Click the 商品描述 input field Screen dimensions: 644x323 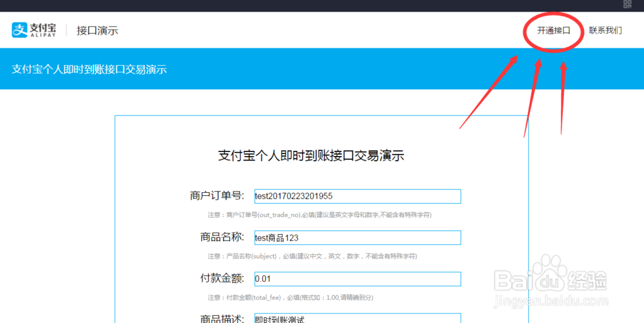pyautogui.click(x=357, y=318)
